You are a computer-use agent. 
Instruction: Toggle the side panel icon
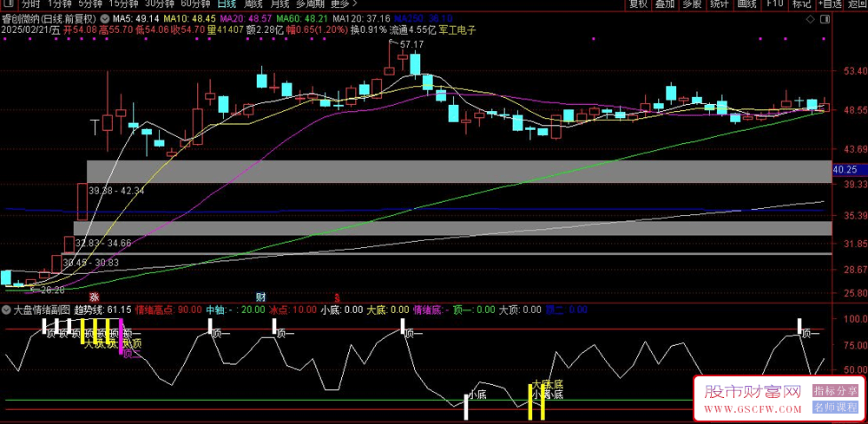[x=825, y=20]
